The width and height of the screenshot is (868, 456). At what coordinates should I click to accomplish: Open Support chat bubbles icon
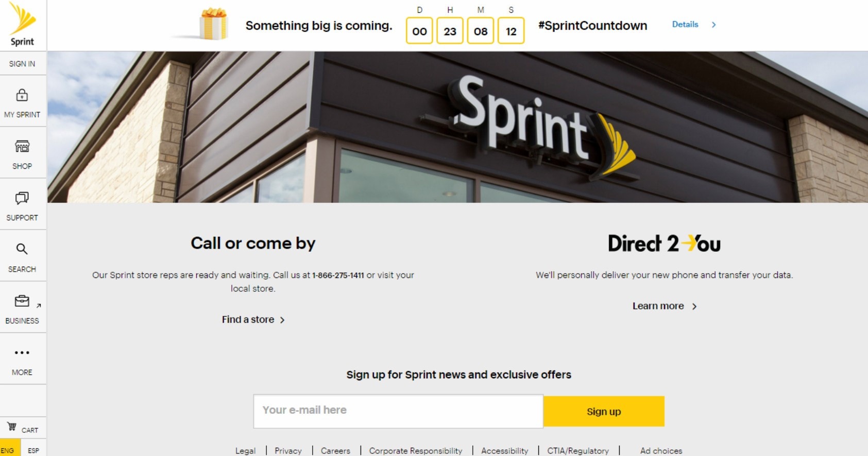point(22,198)
